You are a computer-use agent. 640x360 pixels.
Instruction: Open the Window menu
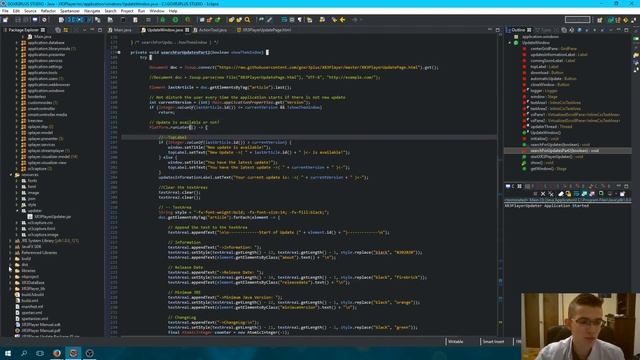[x=157, y=11]
